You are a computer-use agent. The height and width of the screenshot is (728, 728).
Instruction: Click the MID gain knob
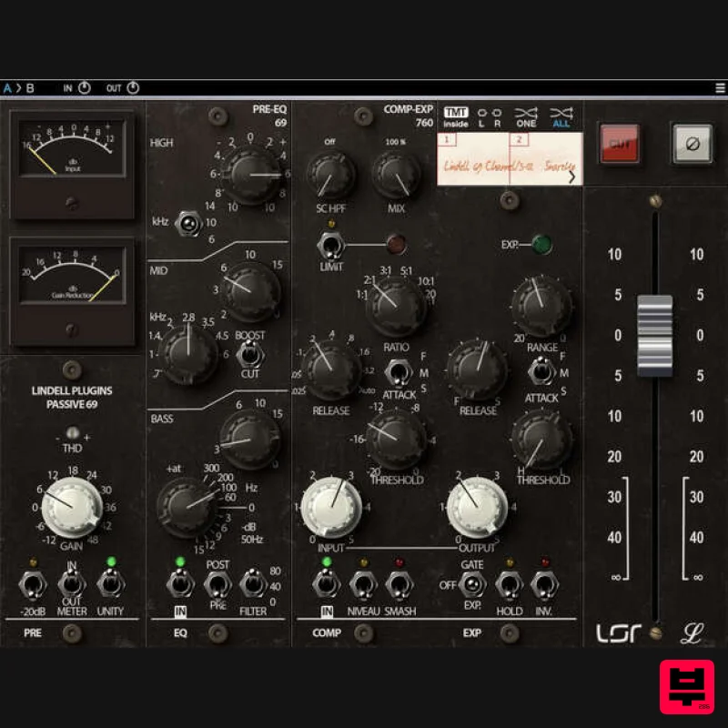click(x=251, y=292)
